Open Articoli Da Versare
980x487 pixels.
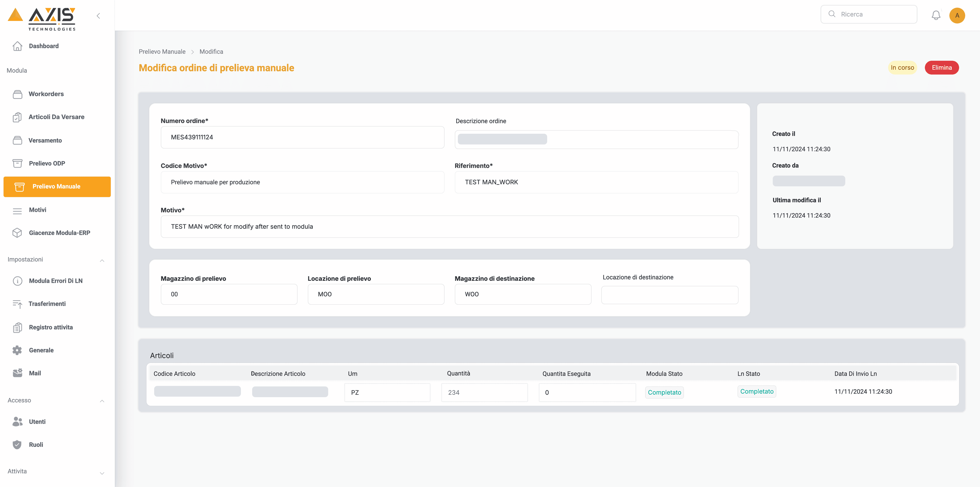[18, 117]
